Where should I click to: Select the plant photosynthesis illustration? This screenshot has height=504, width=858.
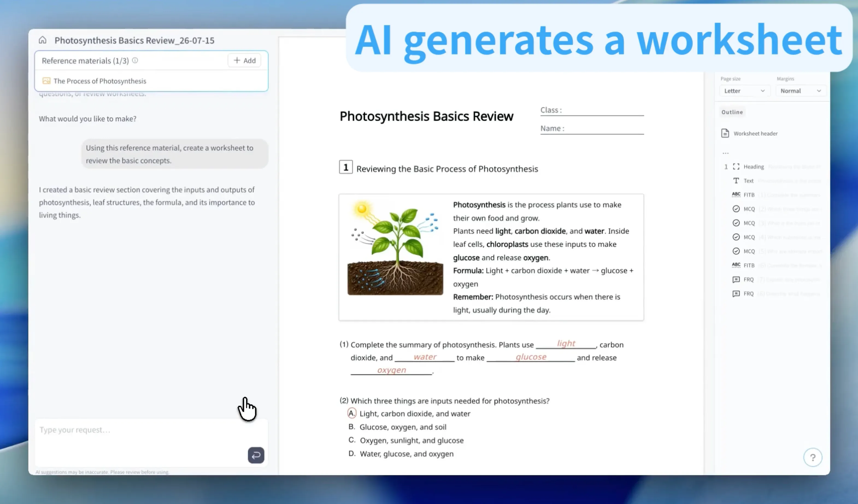395,248
